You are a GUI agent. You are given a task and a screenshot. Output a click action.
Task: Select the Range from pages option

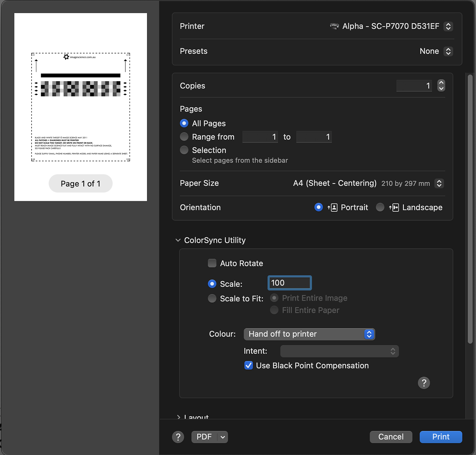click(x=184, y=136)
